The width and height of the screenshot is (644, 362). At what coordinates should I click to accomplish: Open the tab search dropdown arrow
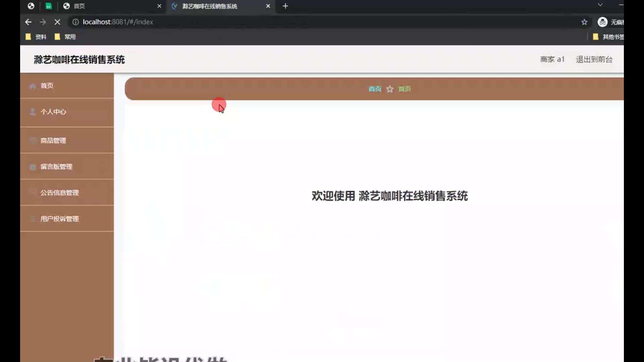(600, 5)
